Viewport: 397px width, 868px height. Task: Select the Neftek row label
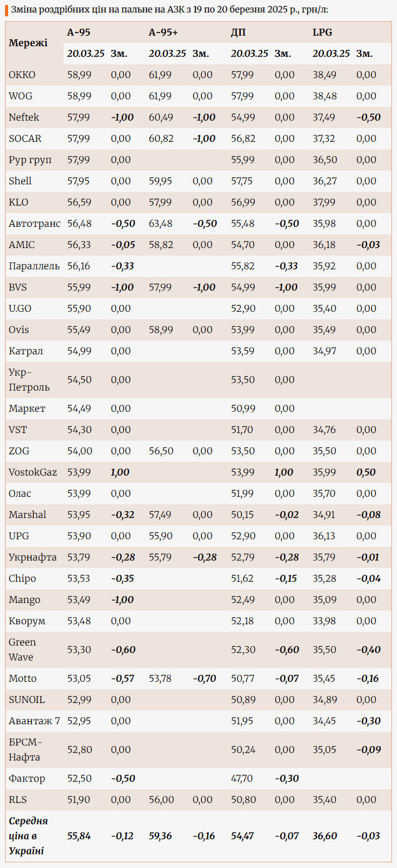point(24,117)
